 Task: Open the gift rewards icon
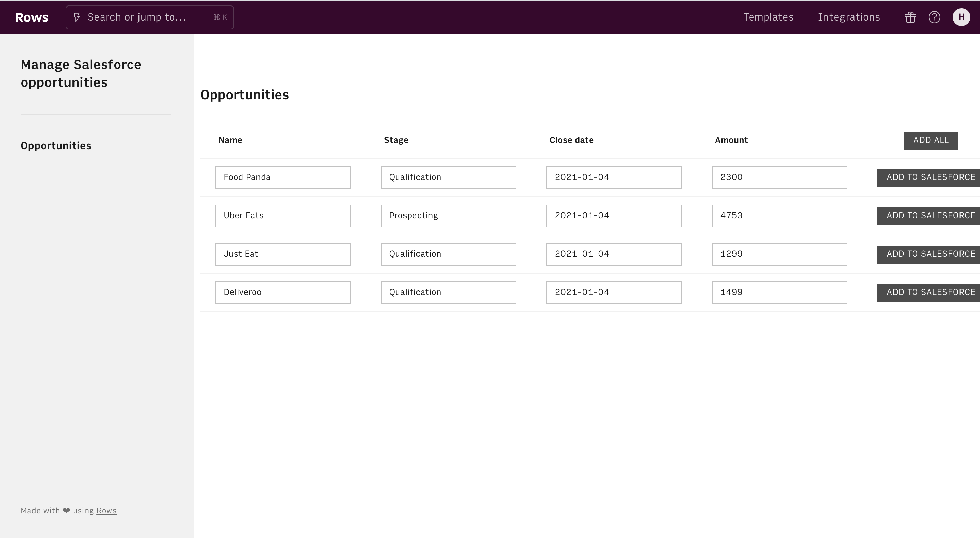click(910, 17)
